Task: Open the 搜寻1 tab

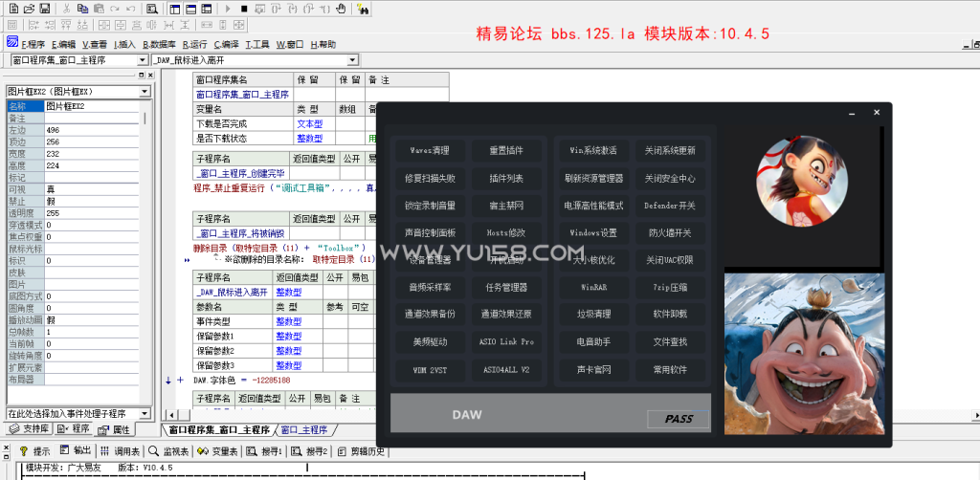Action: [264, 450]
